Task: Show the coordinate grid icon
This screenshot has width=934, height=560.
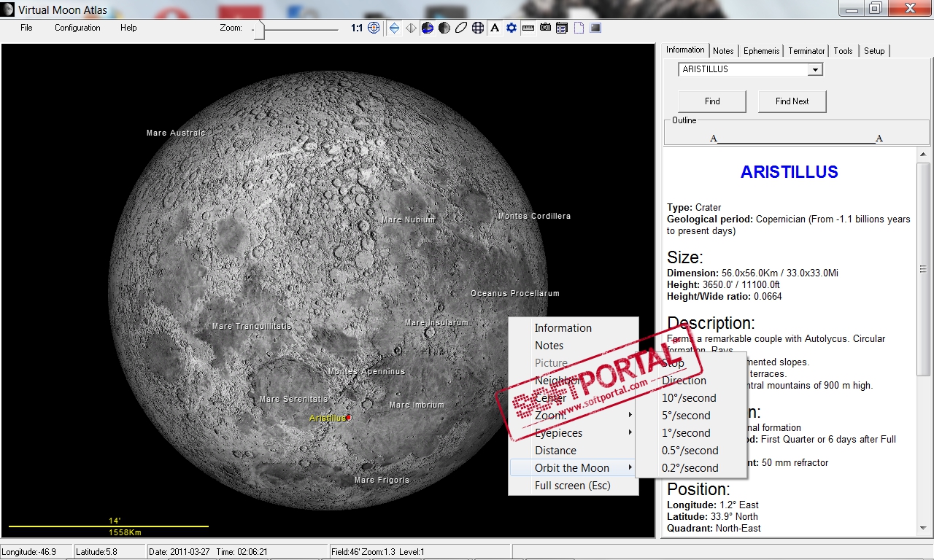Action: click(478, 28)
